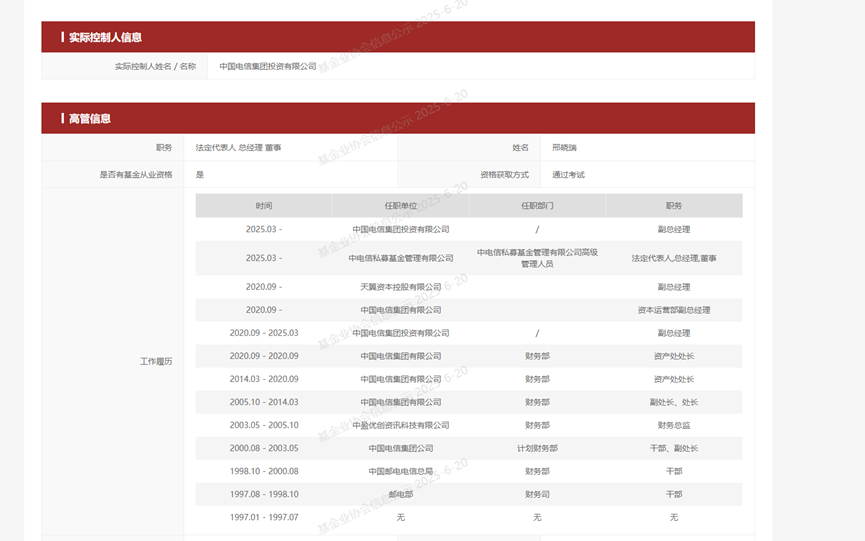865x541 pixels.
Task: Click 干部 in the 1998.10 - 2000.08 row
Action: point(674,472)
